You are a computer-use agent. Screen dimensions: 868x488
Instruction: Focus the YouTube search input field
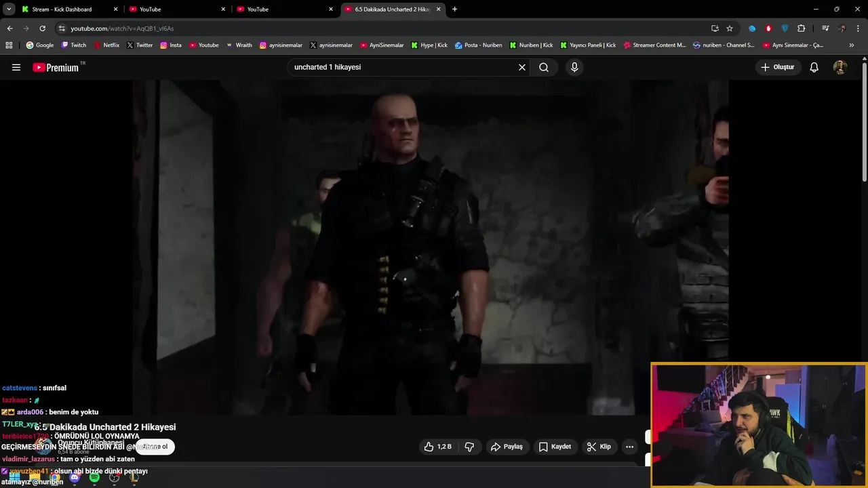pyautogui.click(x=403, y=67)
